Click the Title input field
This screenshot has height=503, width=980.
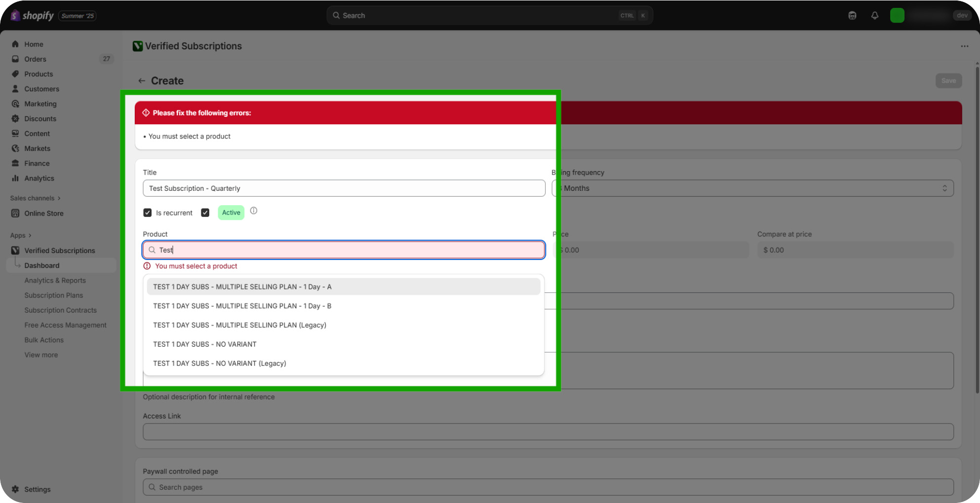[x=344, y=188]
